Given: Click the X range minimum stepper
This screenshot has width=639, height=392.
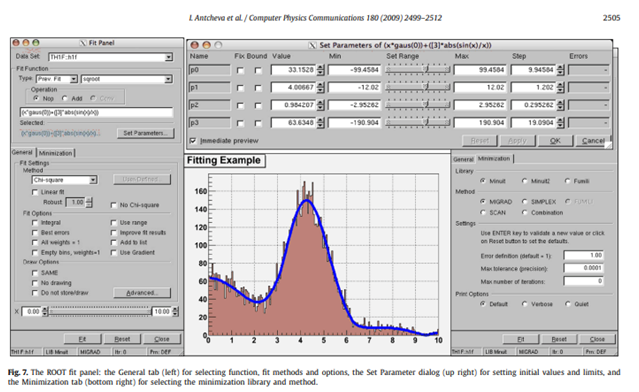Looking at the screenshot, I should tap(45, 312).
